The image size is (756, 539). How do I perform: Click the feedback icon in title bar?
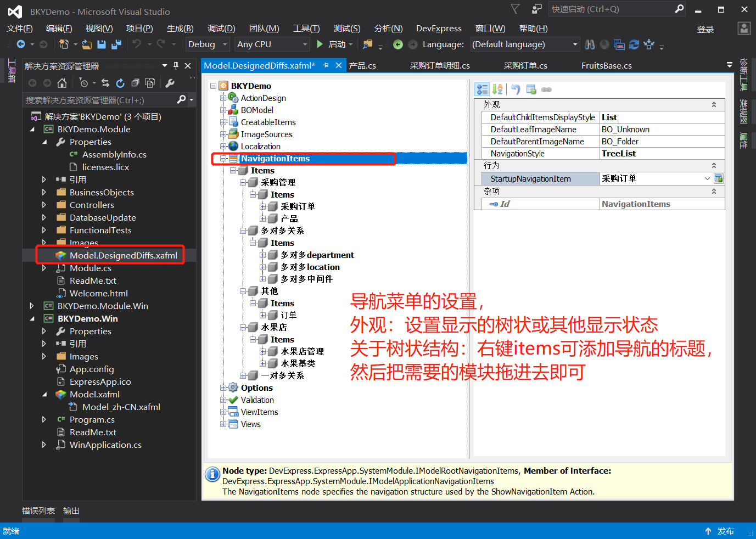coord(536,9)
